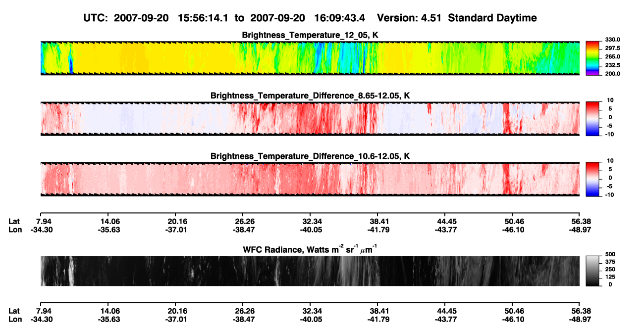Select the Brightness_Temperature_Difference_10.6-12.05, K title
This screenshot has height=330, width=644.
[x=310, y=156]
